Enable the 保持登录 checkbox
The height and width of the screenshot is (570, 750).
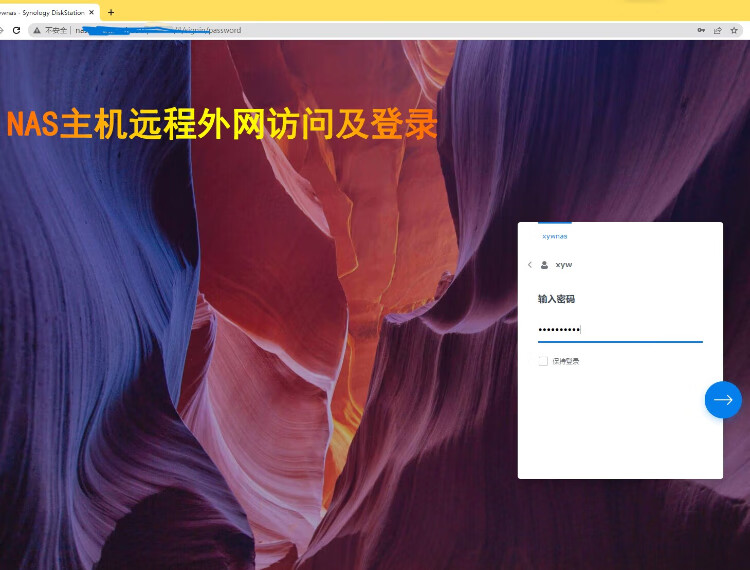[x=543, y=361]
